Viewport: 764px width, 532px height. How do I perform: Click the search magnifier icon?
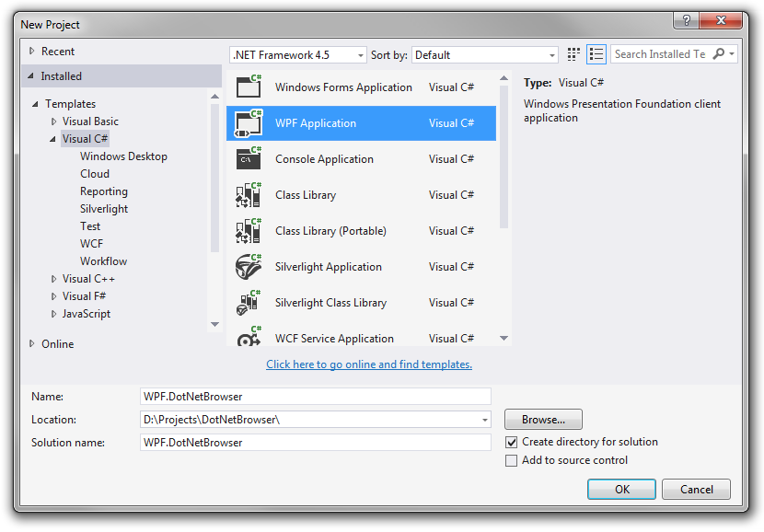(718, 53)
